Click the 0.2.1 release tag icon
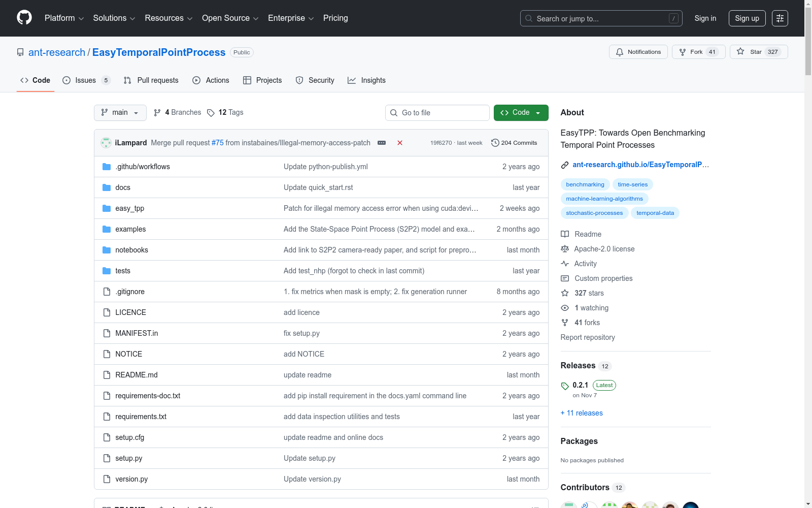Image resolution: width=812 pixels, height=508 pixels. [x=565, y=386]
